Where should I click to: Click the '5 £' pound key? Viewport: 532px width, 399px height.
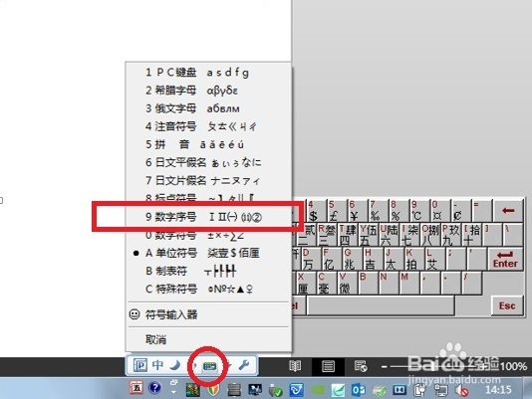tap(336, 211)
